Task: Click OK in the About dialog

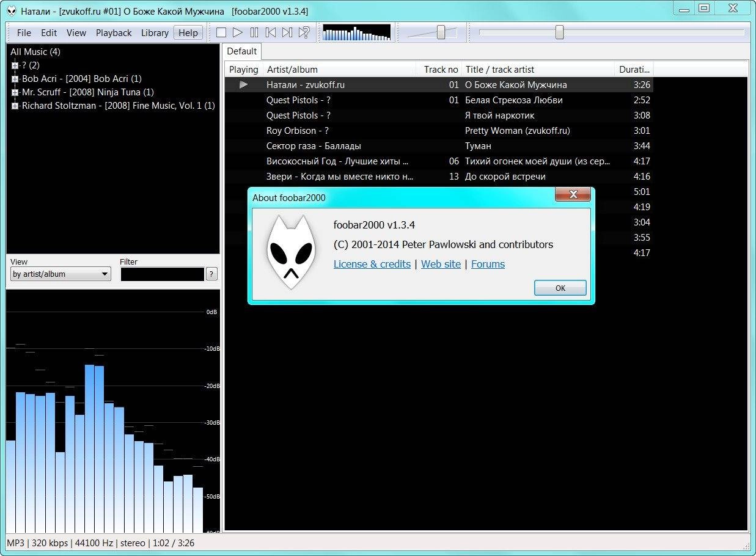Action: [560, 288]
